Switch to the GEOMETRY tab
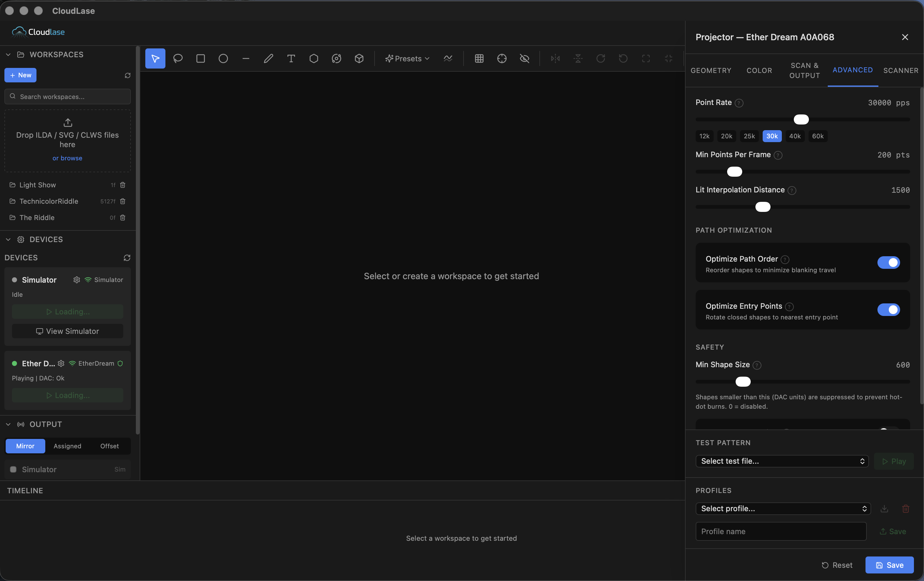Viewport: 924px width, 581px height. click(x=711, y=70)
